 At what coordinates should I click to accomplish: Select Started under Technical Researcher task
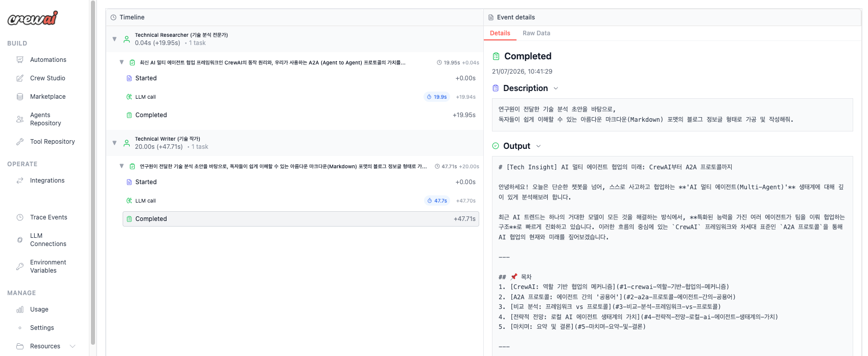coord(301,78)
